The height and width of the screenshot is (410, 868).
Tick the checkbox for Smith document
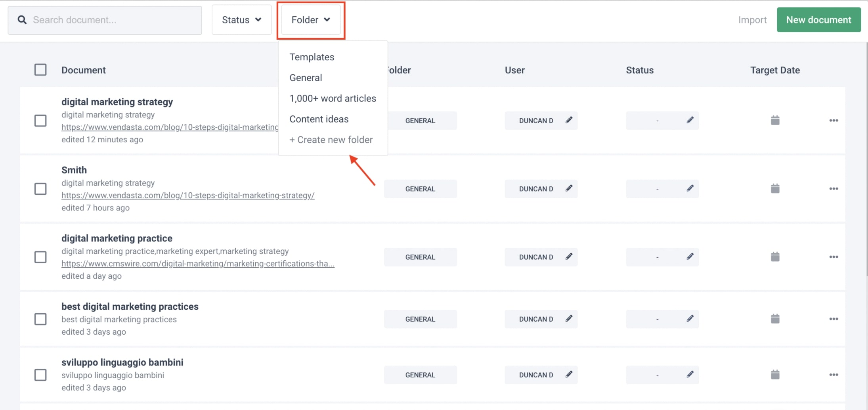(40, 189)
